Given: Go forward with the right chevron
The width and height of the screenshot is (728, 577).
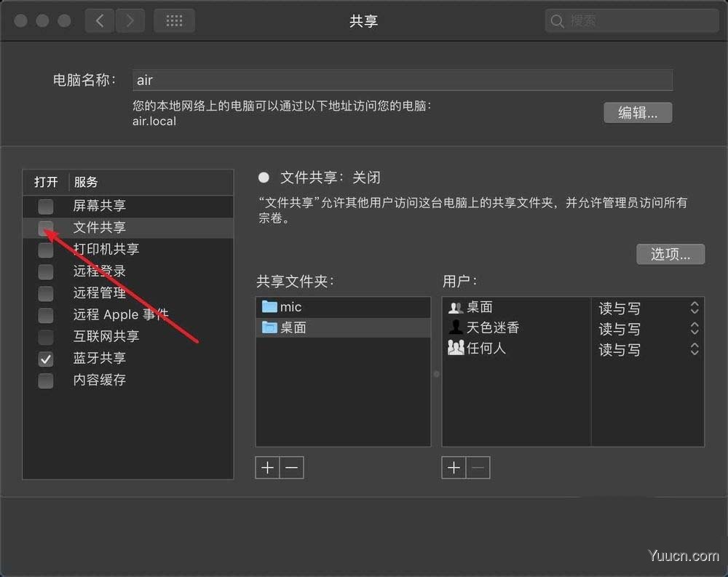Looking at the screenshot, I should 130,21.
